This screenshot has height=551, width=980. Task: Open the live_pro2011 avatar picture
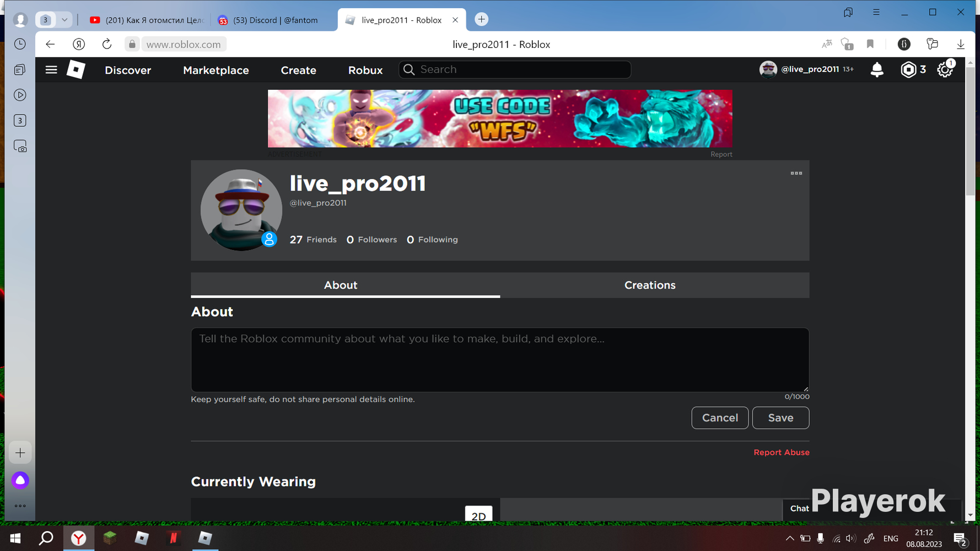point(241,210)
